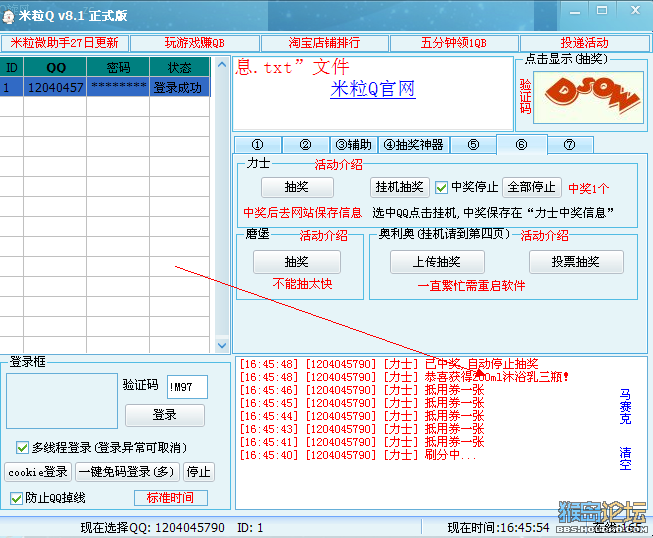
Task: Click log line 恭喜获得200ml沐浴乳三瓶
Action: coord(404,377)
